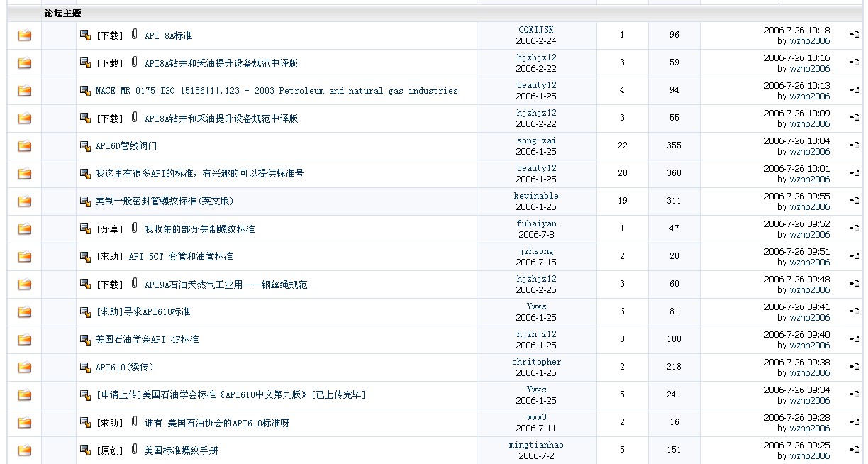Open thread [求助]寻求API610标准
Image resolution: width=868 pixels, height=464 pixels.
point(143,312)
